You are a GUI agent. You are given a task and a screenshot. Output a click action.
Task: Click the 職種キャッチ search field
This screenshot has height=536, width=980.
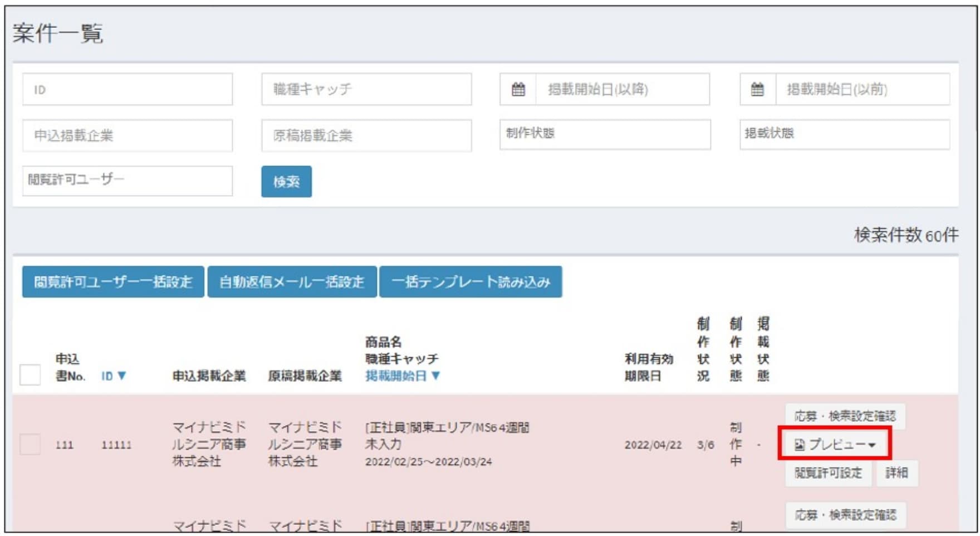(366, 89)
